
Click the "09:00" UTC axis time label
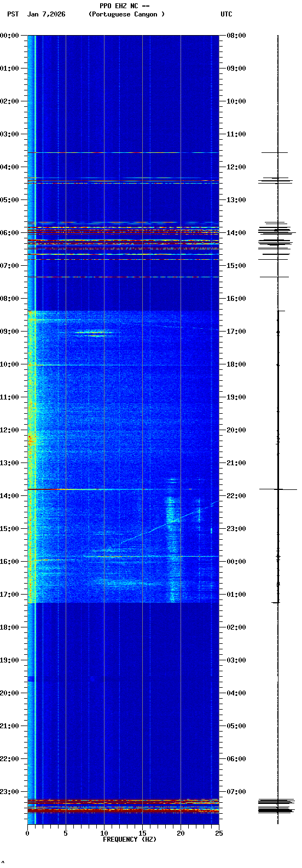(x=236, y=68)
